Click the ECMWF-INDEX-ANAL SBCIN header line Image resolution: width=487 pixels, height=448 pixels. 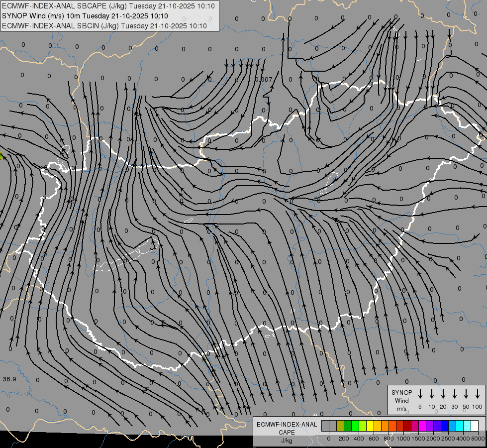point(104,26)
